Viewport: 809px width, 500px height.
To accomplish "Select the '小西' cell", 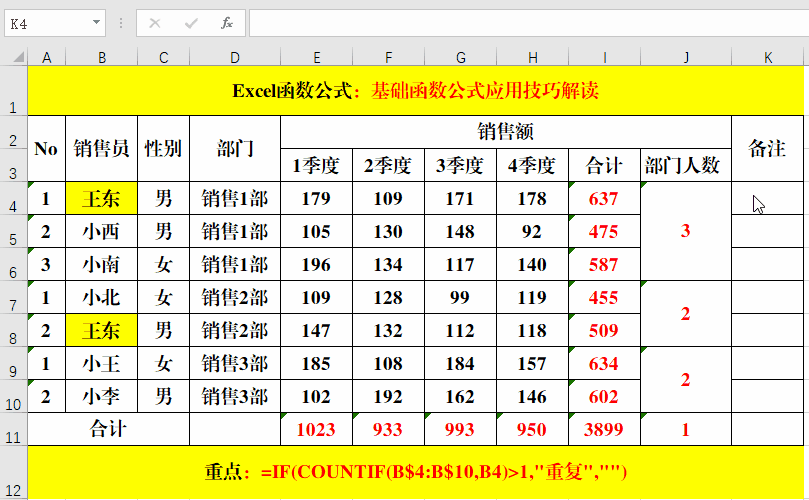I will click(102, 231).
